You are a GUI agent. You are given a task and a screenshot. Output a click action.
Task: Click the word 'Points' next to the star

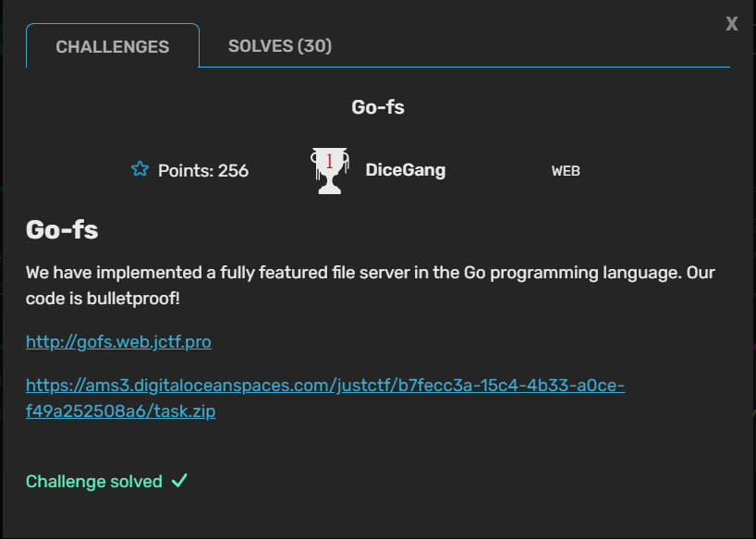point(185,170)
